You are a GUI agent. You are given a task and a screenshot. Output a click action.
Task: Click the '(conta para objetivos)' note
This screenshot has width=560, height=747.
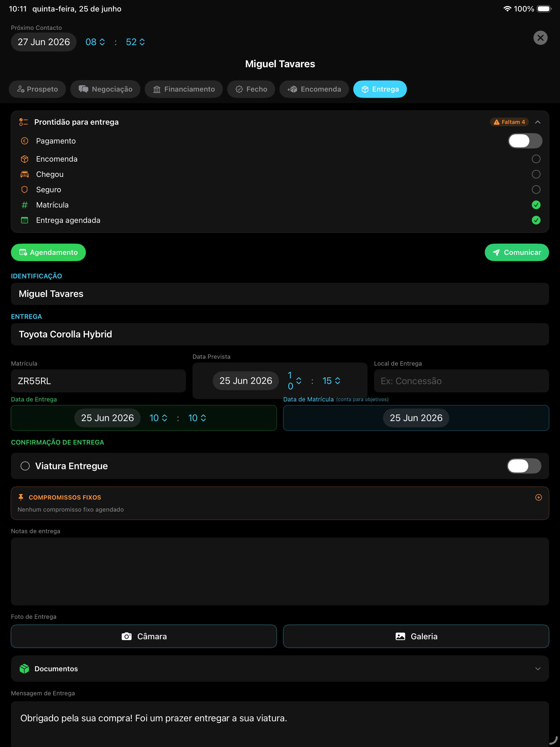pyautogui.click(x=362, y=399)
